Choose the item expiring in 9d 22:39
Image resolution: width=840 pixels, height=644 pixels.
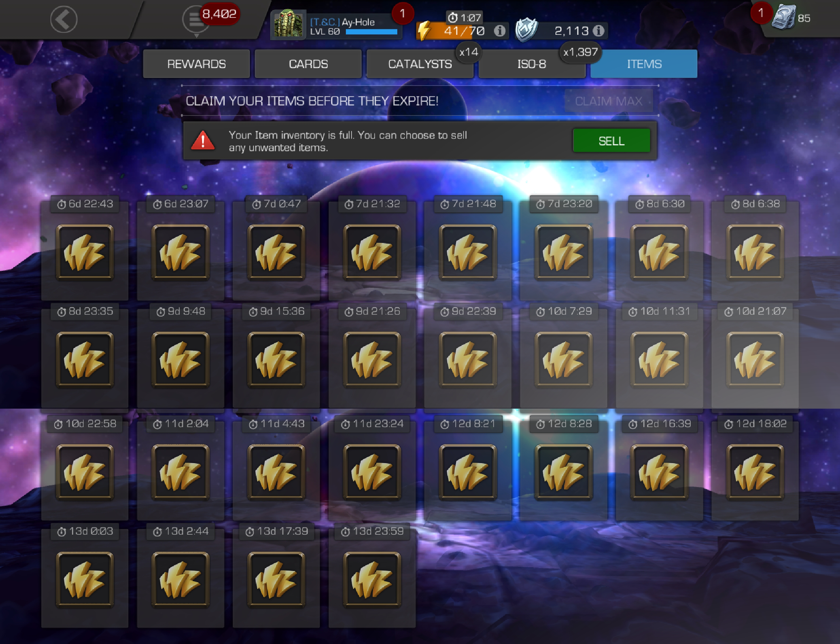pyautogui.click(x=468, y=356)
